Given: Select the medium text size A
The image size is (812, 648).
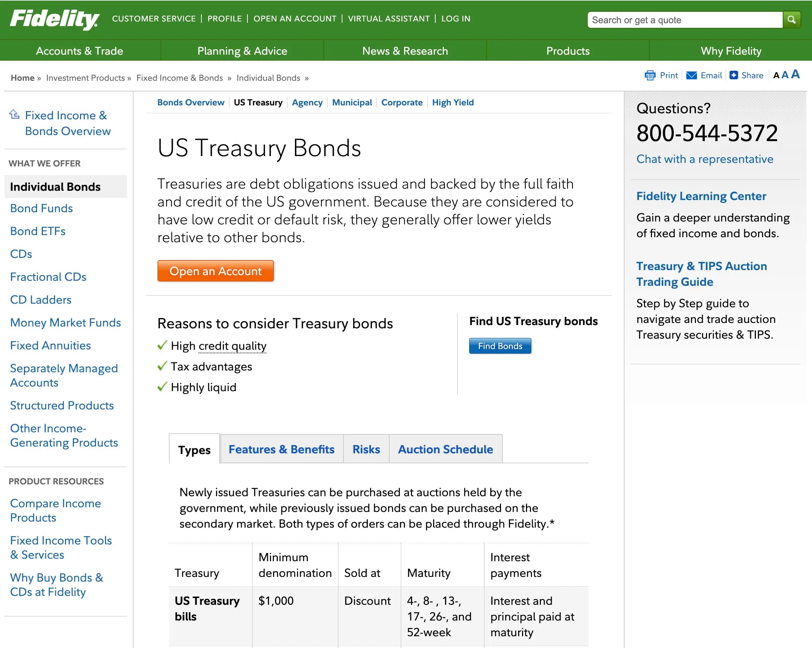Looking at the screenshot, I should pyautogui.click(x=785, y=75).
